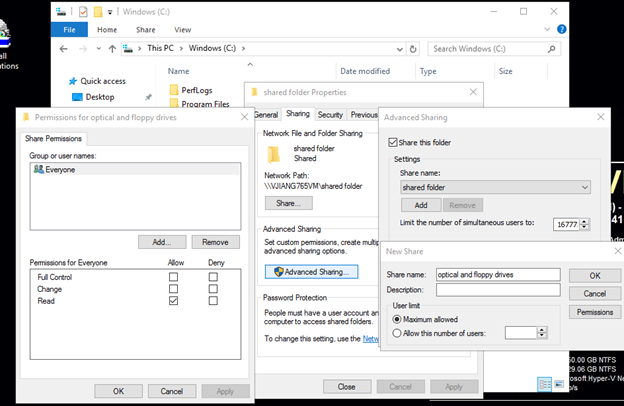Check Allow for Change permission
This screenshot has height=406, width=624.
173,289
